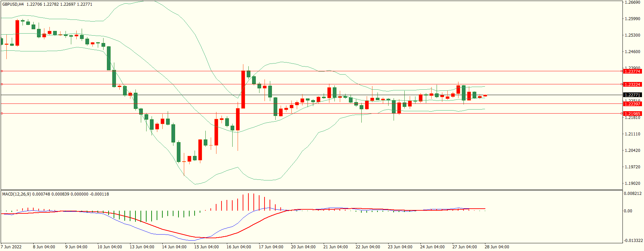Click the 7 Jun 2022 date label
This screenshot has width=644, height=251.
coord(11,247)
